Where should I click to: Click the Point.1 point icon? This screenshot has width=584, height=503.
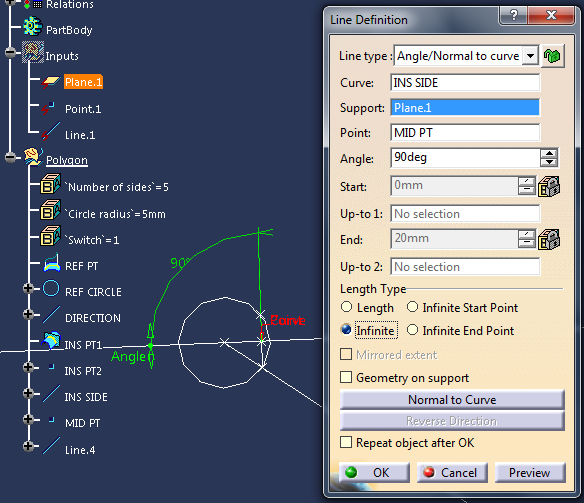click(48, 108)
